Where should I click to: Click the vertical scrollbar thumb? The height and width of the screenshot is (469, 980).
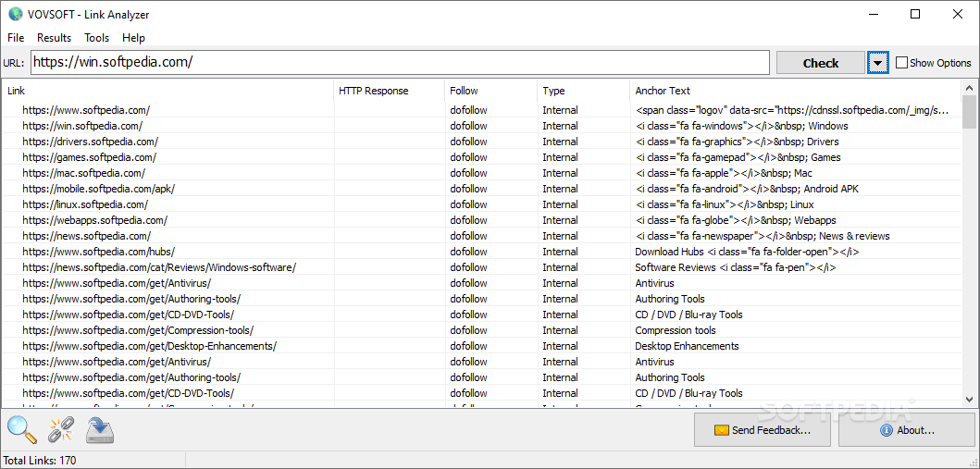[970, 111]
